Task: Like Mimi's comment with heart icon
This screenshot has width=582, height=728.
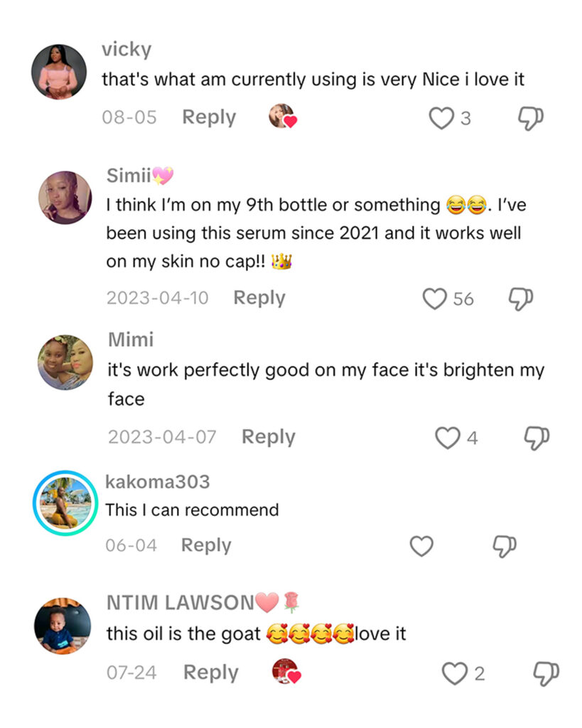Action: (447, 438)
